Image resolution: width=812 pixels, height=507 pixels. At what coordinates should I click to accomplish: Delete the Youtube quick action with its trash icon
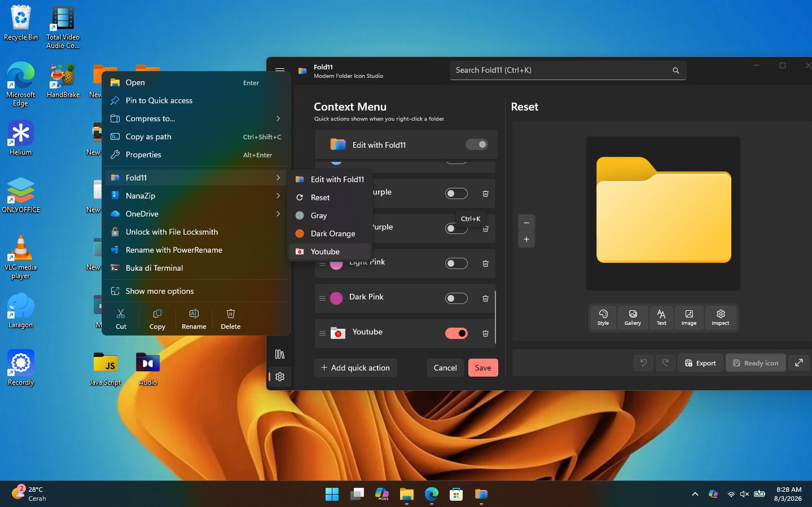[x=485, y=333]
